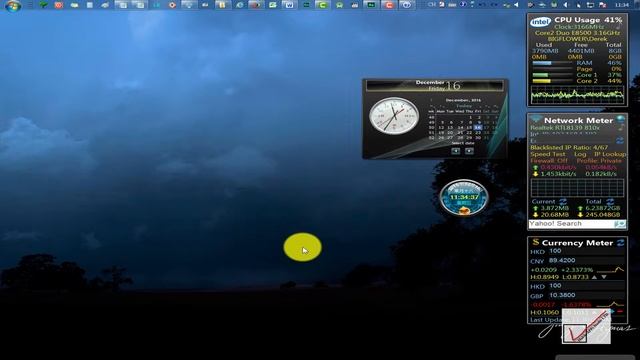Click the December Friday 16 date header

tap(435, 85)
